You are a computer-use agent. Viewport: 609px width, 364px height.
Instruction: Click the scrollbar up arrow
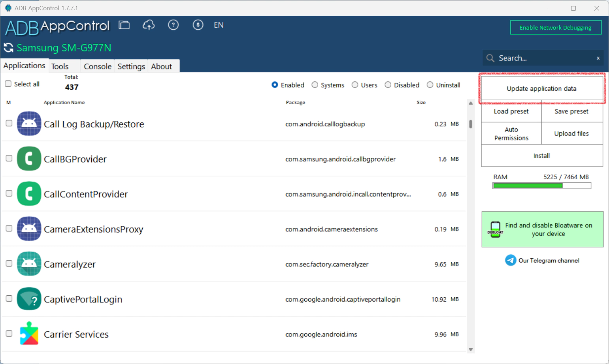[471, 103]
